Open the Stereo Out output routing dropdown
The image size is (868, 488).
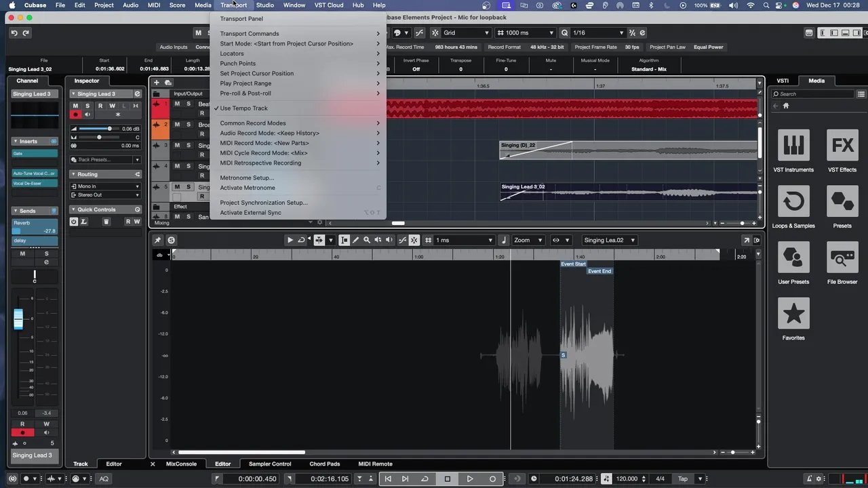point(106,195)
